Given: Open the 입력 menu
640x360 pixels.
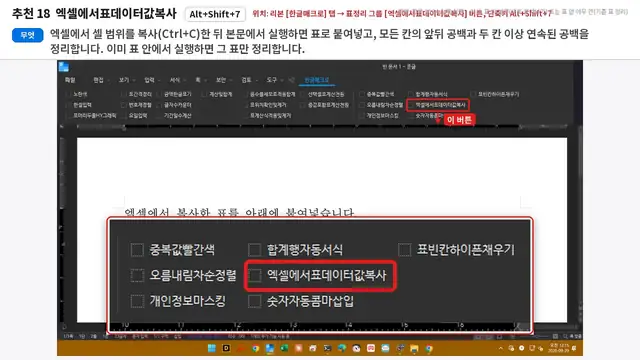Looking at the screenshot, I should [x=149, y=80].
